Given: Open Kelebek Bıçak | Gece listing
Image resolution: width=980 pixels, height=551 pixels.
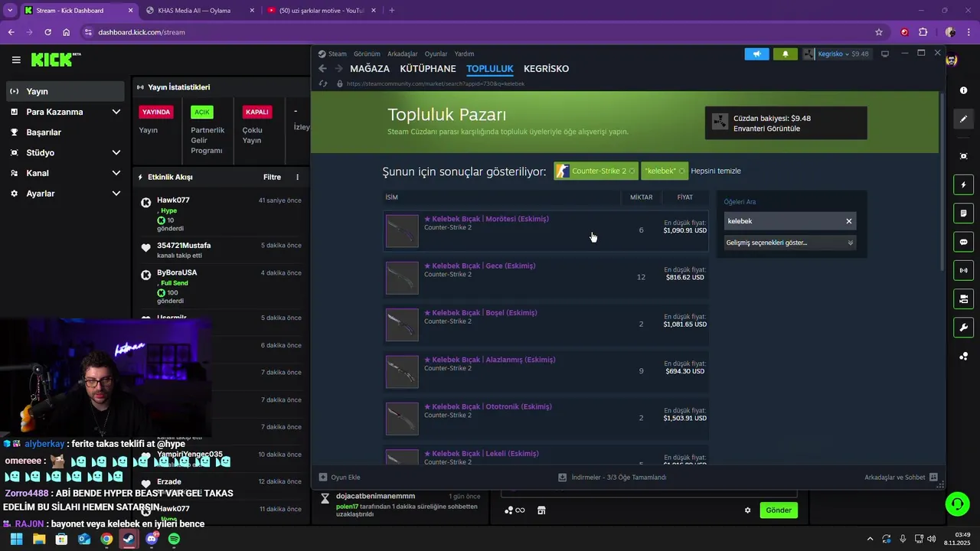Looking at the screenshot, I should (546, 277).
